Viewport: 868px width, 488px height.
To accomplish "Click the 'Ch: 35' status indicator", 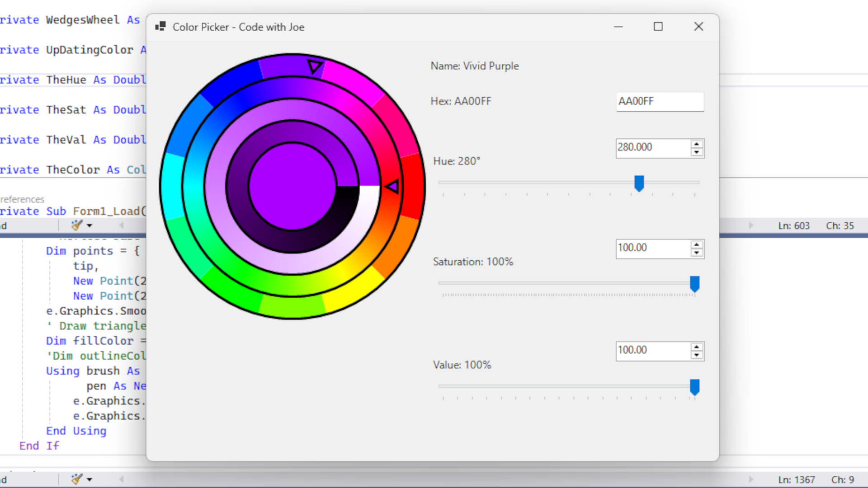I will tap(840, 225).
